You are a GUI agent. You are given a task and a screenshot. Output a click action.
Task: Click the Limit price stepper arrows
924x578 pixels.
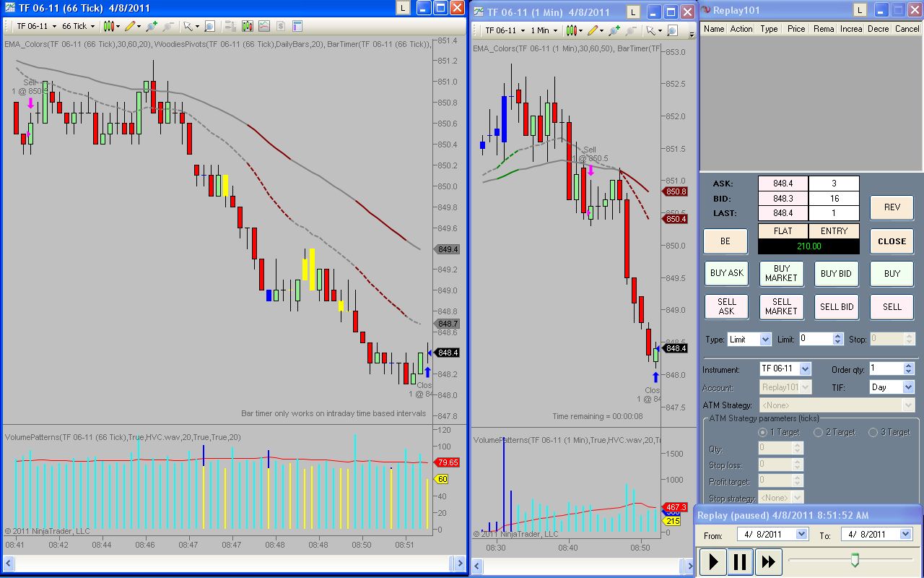click(837, 339)
